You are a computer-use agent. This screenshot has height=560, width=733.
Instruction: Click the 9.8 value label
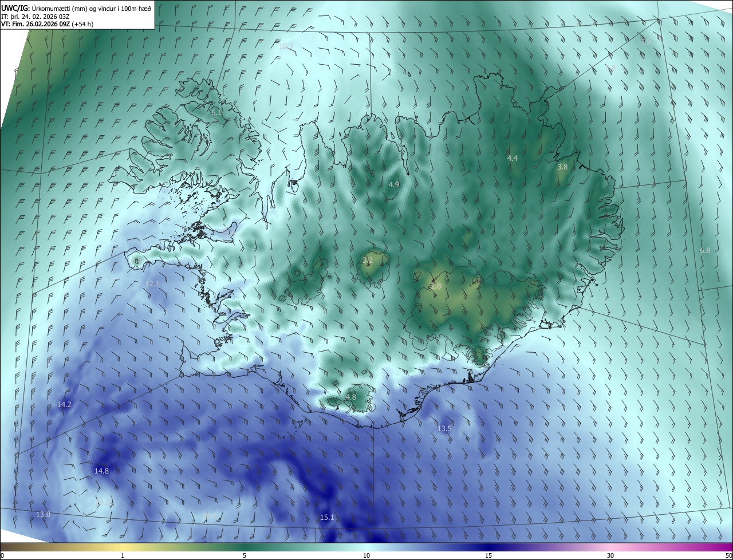pos(610,68)
